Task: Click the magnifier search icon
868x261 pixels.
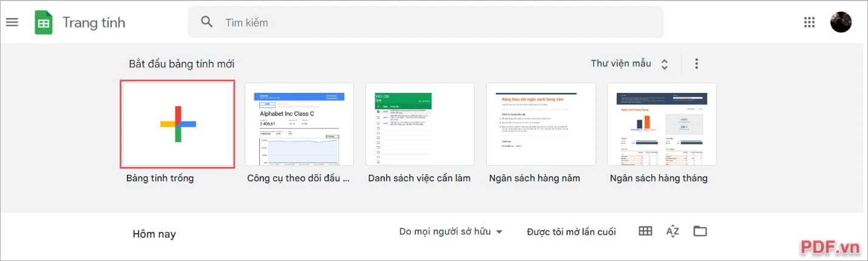Action: pyautogui.click(x=207, y=22)
